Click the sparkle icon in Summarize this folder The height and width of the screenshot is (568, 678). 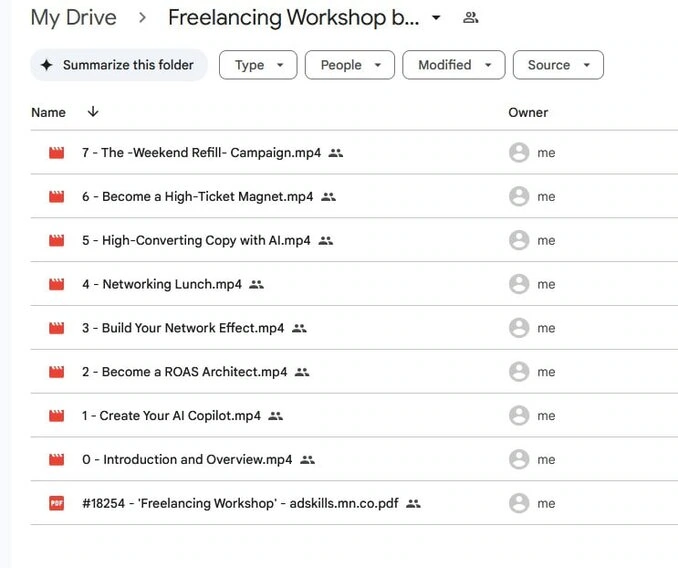pyautogui.click(x=47, y=65)
